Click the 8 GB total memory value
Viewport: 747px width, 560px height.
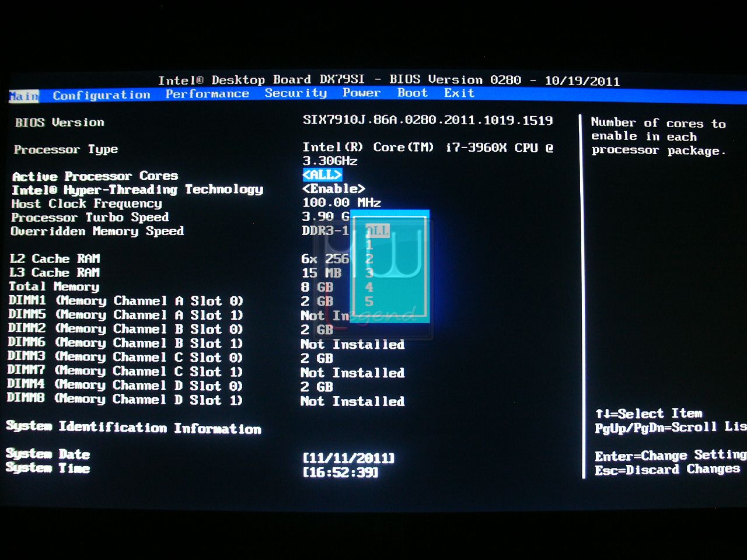[317, 287]
